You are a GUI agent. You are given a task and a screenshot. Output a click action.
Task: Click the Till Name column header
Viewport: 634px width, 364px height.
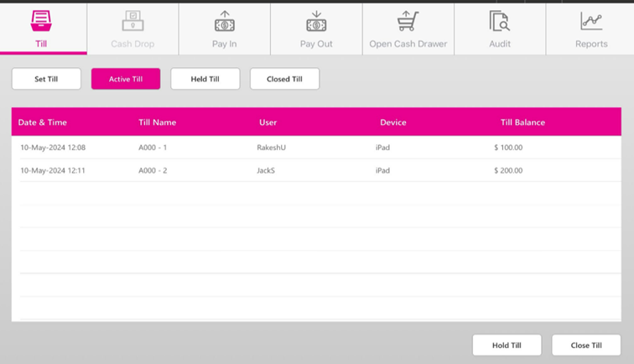157,122
